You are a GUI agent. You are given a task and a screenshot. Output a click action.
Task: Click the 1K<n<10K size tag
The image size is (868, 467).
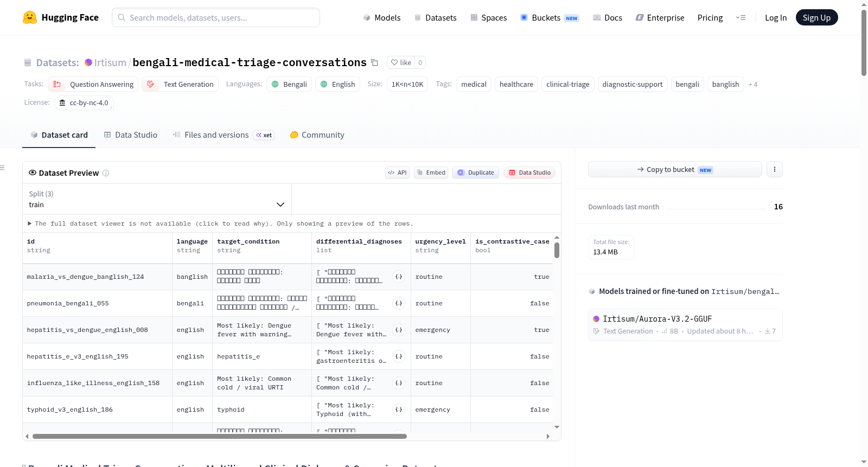click(407, 84)
